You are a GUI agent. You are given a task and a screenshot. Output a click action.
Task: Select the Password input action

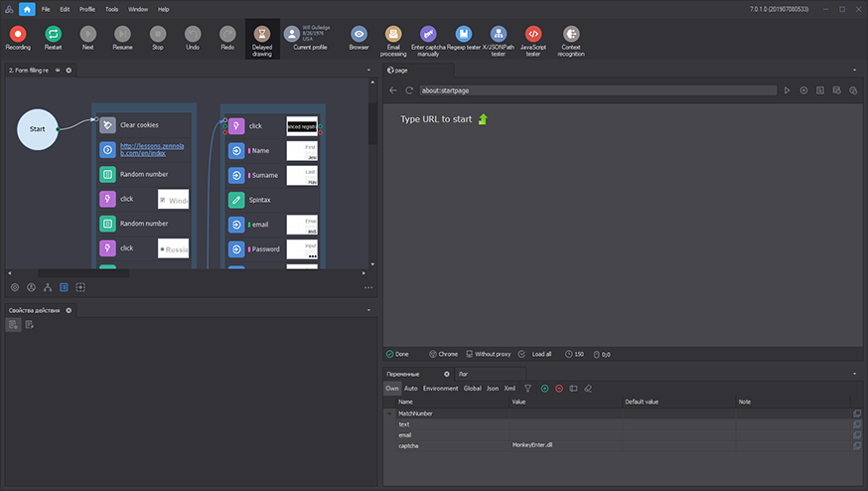(273, 248)
